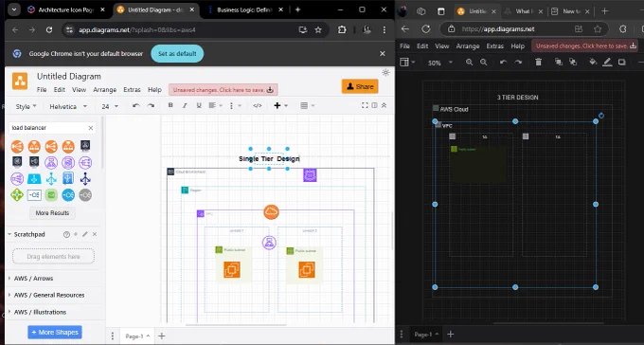The height and width of the screenshot is (345, 644).
Task: Select first orange load balancer shape
Action: [x=17, y=146]
